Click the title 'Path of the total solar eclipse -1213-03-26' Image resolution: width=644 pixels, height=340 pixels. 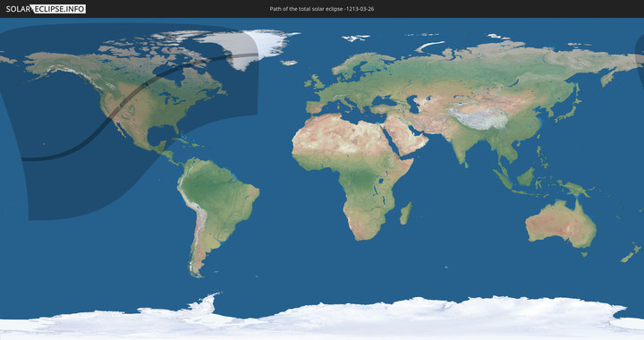coord(322,9)
